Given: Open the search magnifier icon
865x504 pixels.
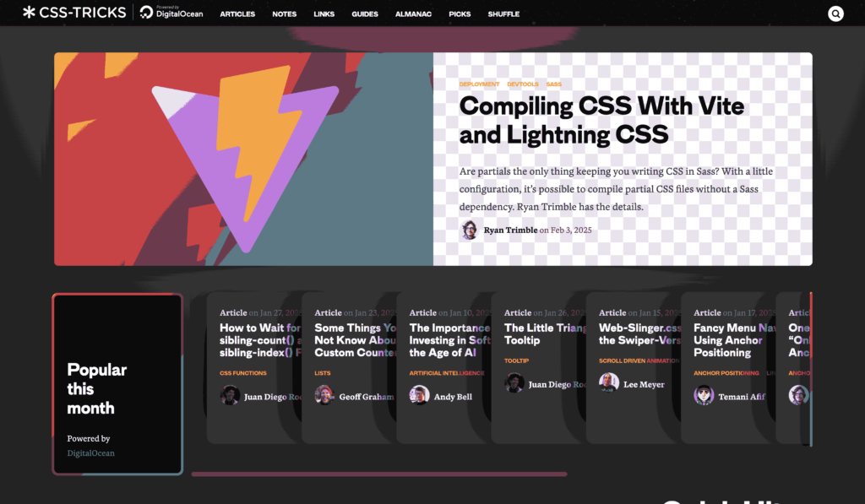Looking at the screenshot, I should pyautogui.click(x=835, y=14).
